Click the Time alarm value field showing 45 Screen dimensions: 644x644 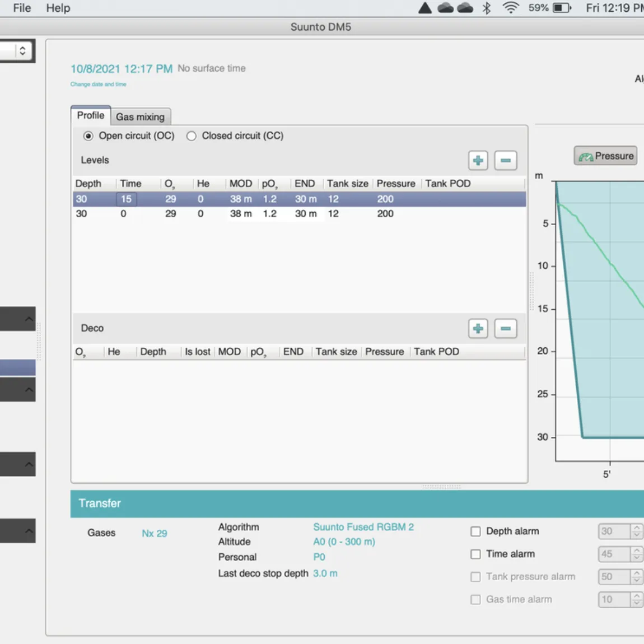tap(614, 554)
